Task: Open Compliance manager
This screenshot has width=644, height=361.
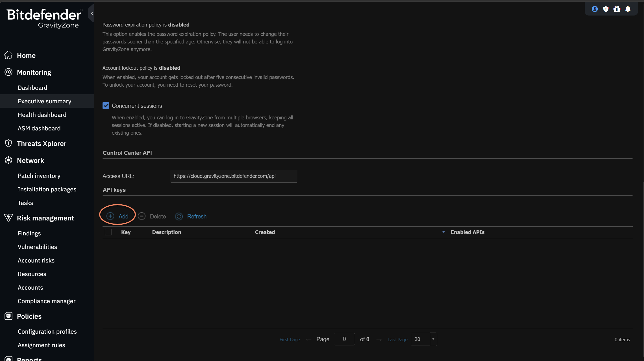Action: (47, 301)
